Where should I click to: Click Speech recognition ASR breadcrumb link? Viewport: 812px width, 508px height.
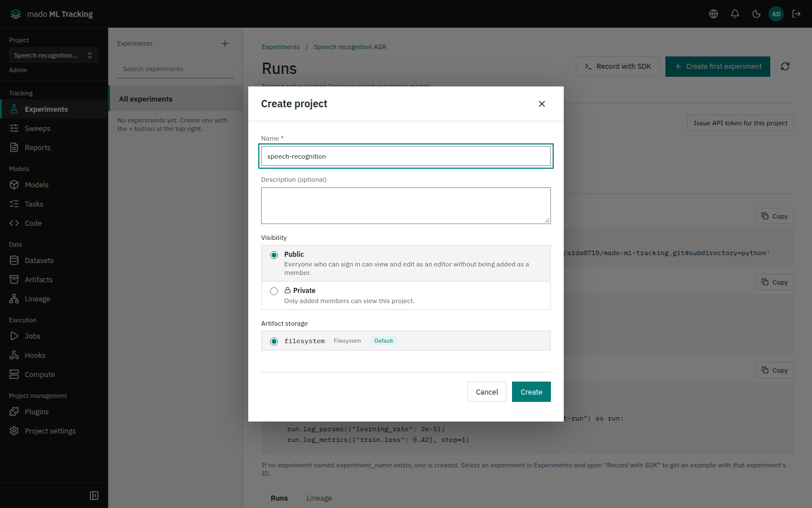tap(350, 47)
